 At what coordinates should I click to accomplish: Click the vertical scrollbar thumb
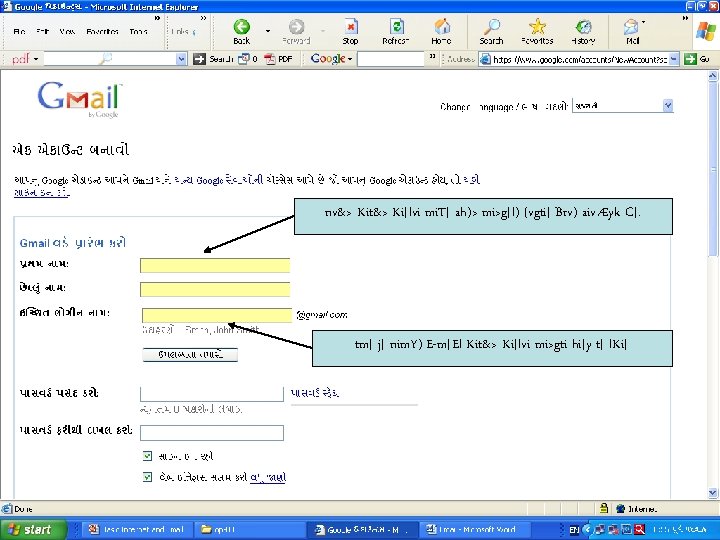713,169
